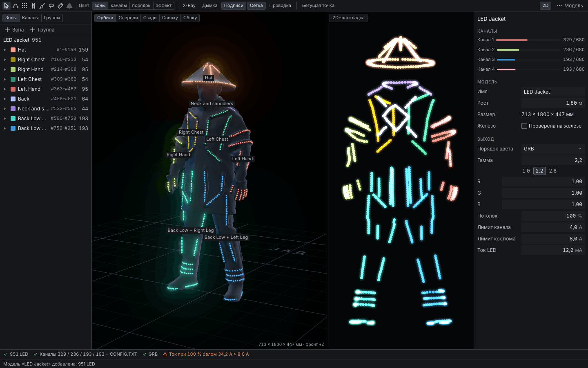Image resolution: width=588 pixels, height=368 pixels.
Task: Toggle the Дымка haze option
Action: pyautogui.click(x=210, y=6)
